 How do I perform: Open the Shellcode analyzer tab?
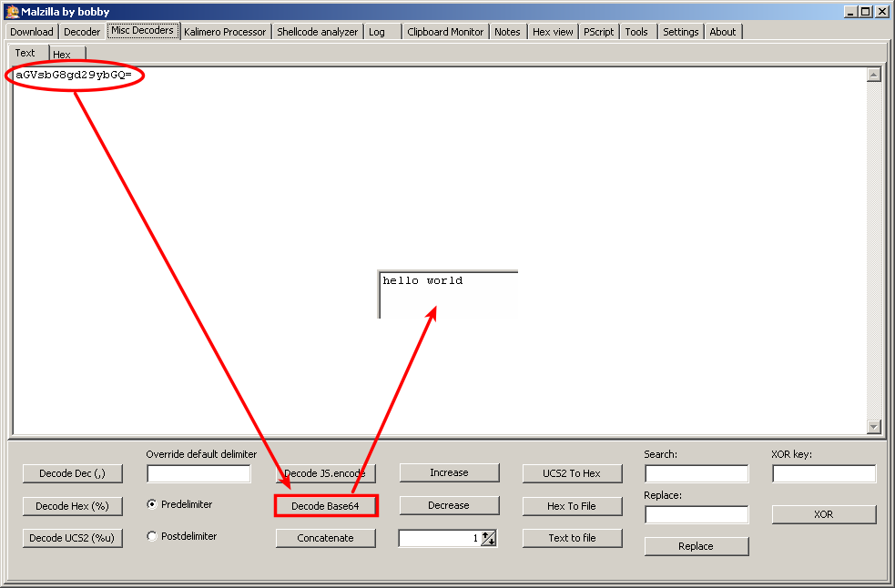(317, 32)
